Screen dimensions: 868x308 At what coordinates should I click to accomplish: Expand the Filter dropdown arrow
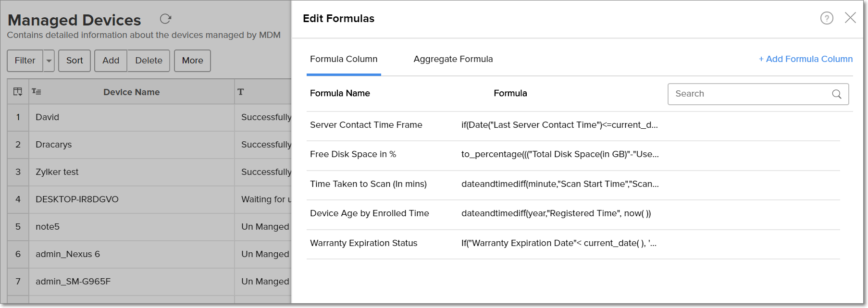49,61
